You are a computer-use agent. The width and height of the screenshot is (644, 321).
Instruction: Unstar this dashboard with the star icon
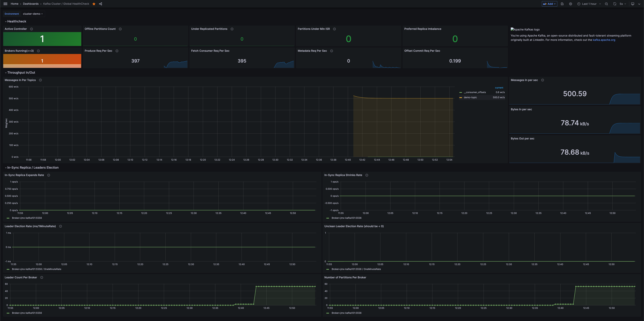(94, 4)
